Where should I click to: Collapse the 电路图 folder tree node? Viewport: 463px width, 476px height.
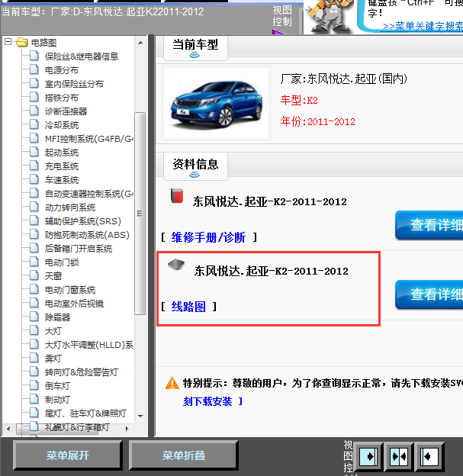(8, 42)
